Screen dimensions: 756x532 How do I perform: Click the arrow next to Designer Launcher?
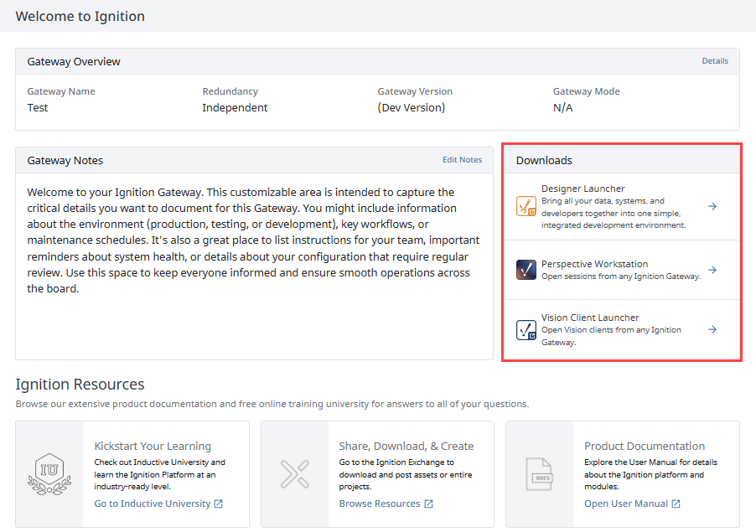click(x=712, y=206)
